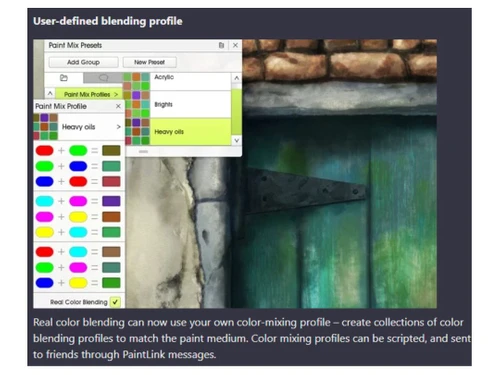Click the Acrylic preset color thumbnail

(x=136, y=81)
